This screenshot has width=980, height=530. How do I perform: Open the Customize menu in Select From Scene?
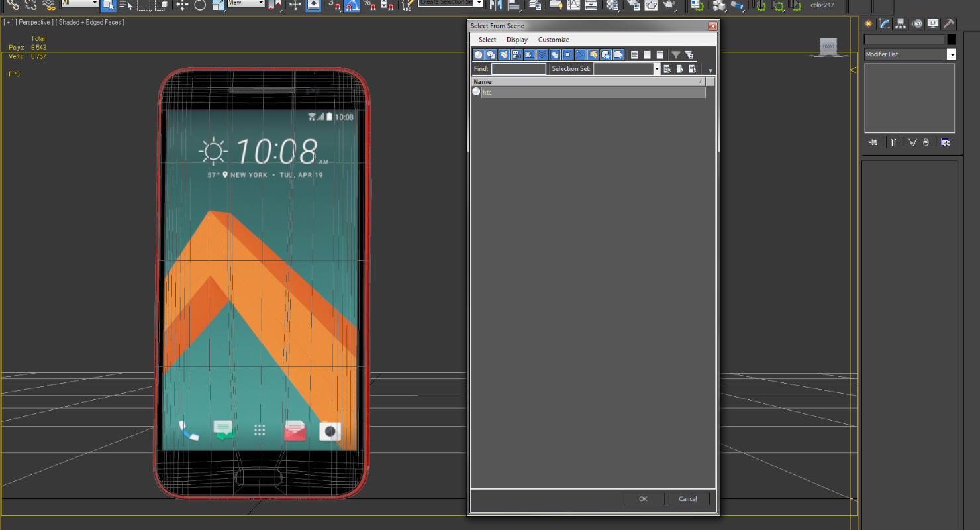click(554, 40)
